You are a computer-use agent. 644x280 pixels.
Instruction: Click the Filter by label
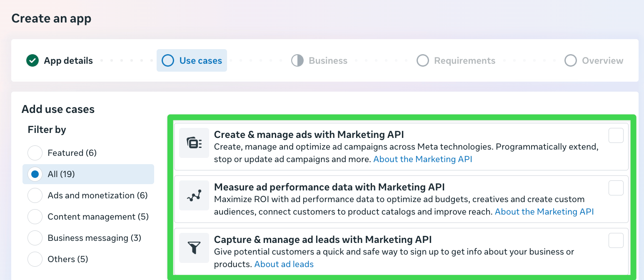pyautogui.click(x=47, y=130)
